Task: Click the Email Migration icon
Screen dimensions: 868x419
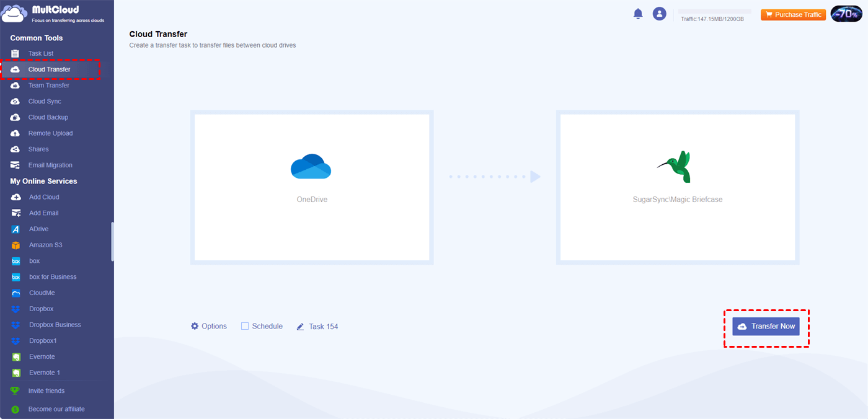Action: (x=15, y=165)
